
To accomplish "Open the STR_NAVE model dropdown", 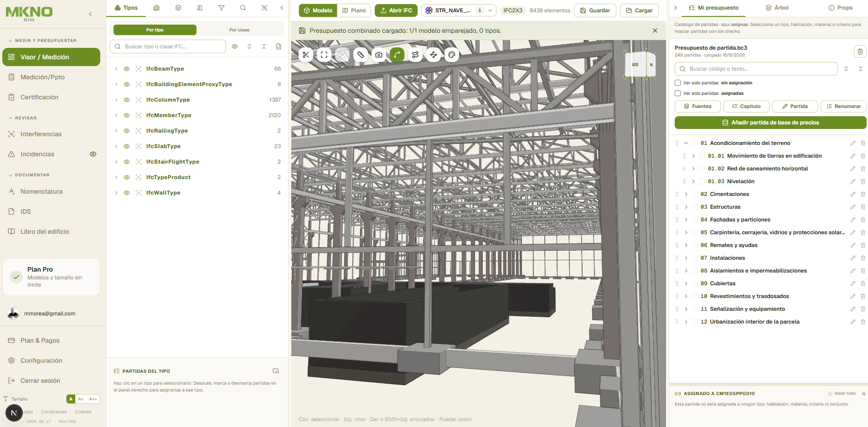I will point(459,10).
